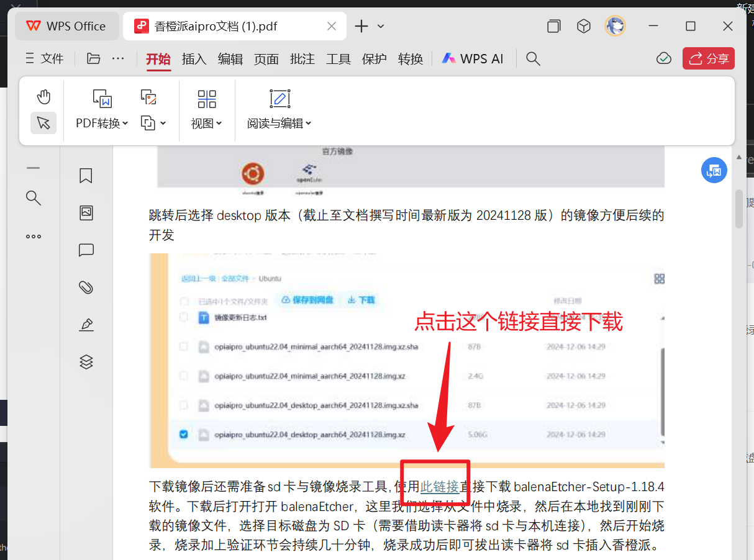Click the window tiles icon in title bar
Viewport: 754px width, 560px height.
coord(553,26)
